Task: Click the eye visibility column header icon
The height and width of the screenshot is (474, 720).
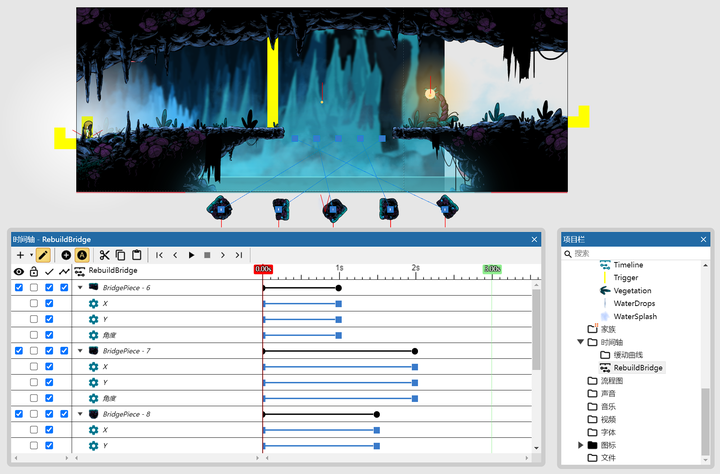Action: click(19, 272)
